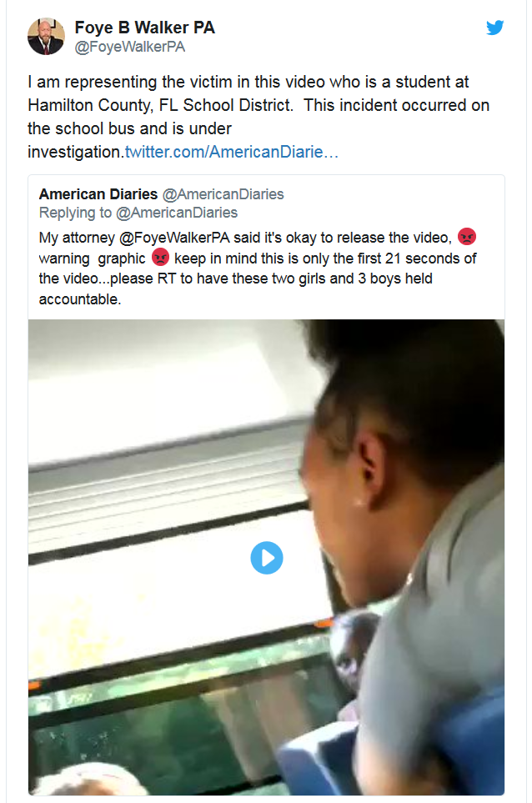
Task: Click the Twitter bird logo icon
Action: click(x=495, y=28)
